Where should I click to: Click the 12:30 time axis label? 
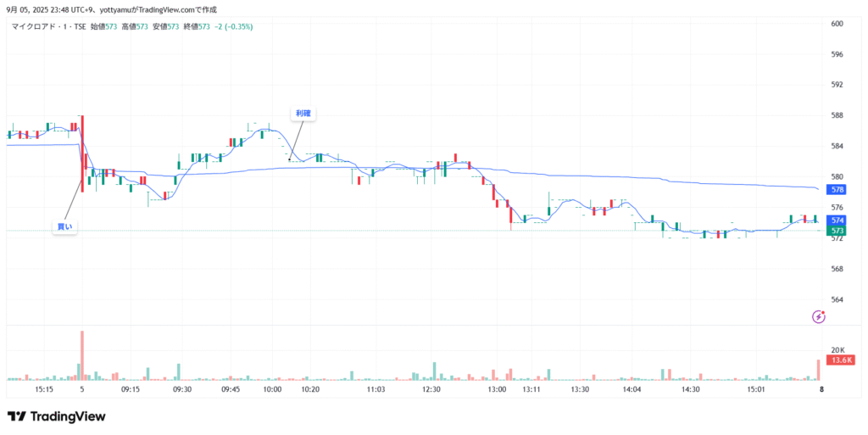[431, 389]
